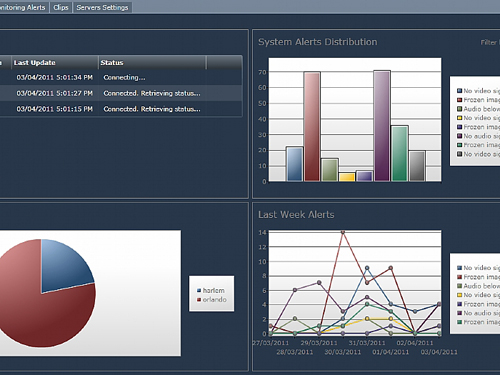Click the teal green bar in the distribution chart
This screenshot has height=375, width=500.
(x=400, y=154)
